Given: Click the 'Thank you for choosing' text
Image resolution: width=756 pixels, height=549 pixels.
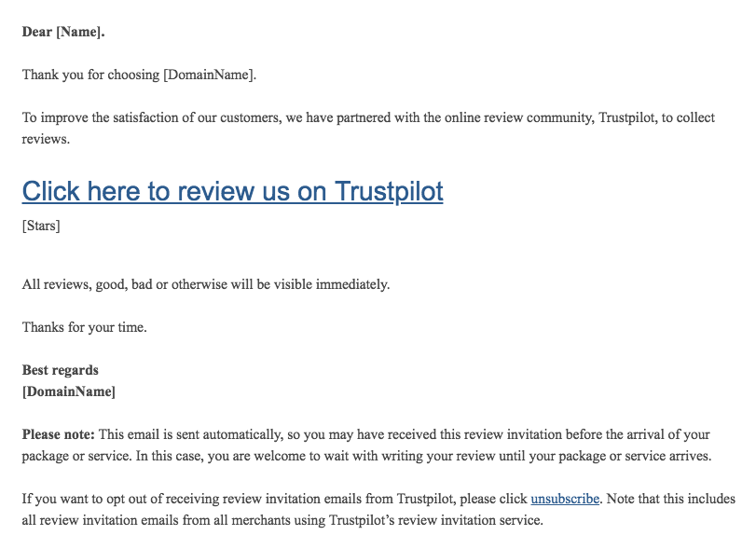Looking at the screenshot, I should [90, 75].
